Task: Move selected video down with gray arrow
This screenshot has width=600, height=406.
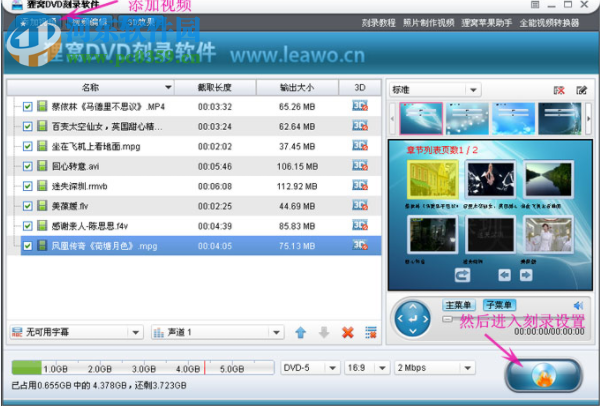Action: point(324,332)
